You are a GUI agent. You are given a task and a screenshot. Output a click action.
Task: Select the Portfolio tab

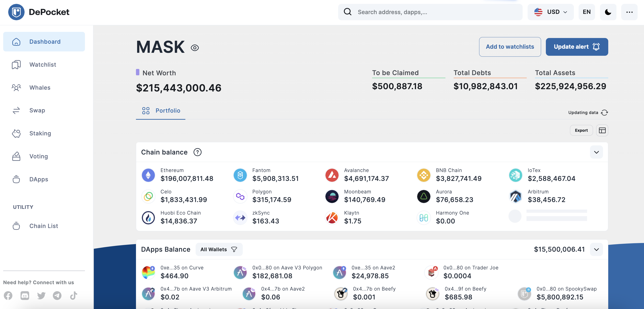pos(161,111)
